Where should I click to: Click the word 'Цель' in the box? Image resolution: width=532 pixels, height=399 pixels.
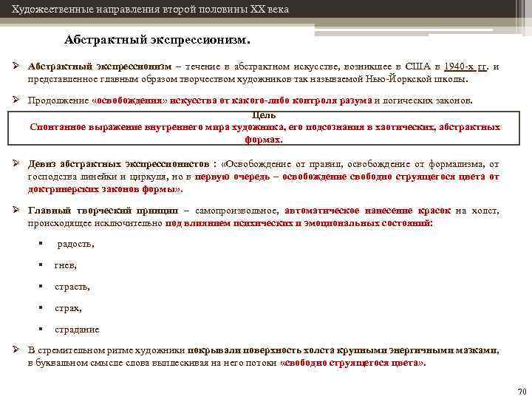264,115
